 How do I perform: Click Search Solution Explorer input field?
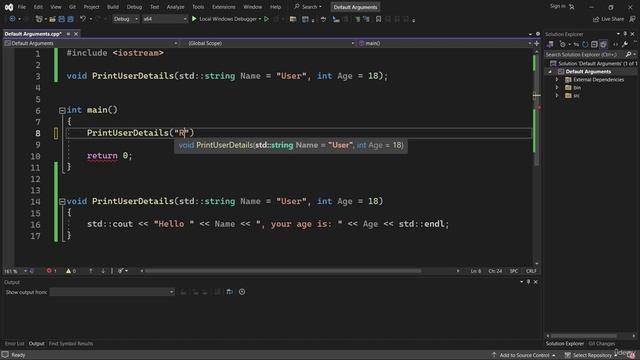(585, 54)
